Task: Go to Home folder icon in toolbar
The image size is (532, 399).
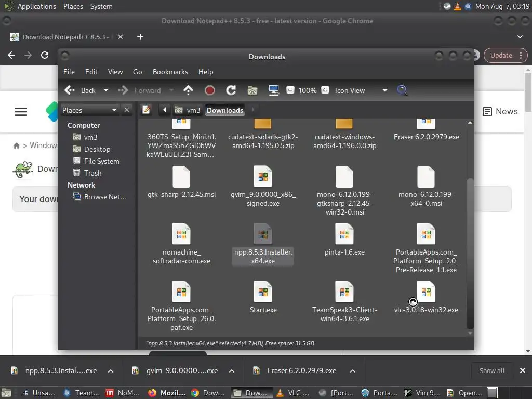Action: (252, 90)
